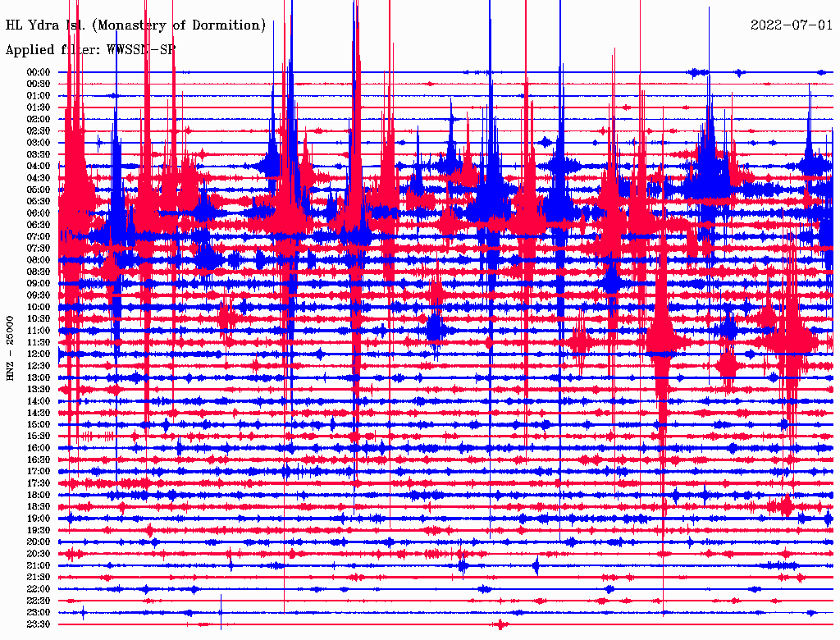
Task: Select the 20:30 time label
Action: point(39,554)
